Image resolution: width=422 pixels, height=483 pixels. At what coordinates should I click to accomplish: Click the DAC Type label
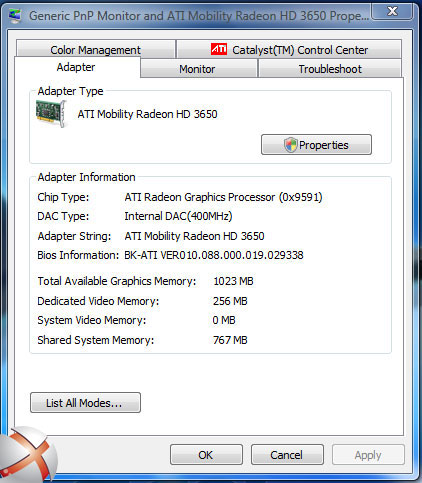coord(63,216)
